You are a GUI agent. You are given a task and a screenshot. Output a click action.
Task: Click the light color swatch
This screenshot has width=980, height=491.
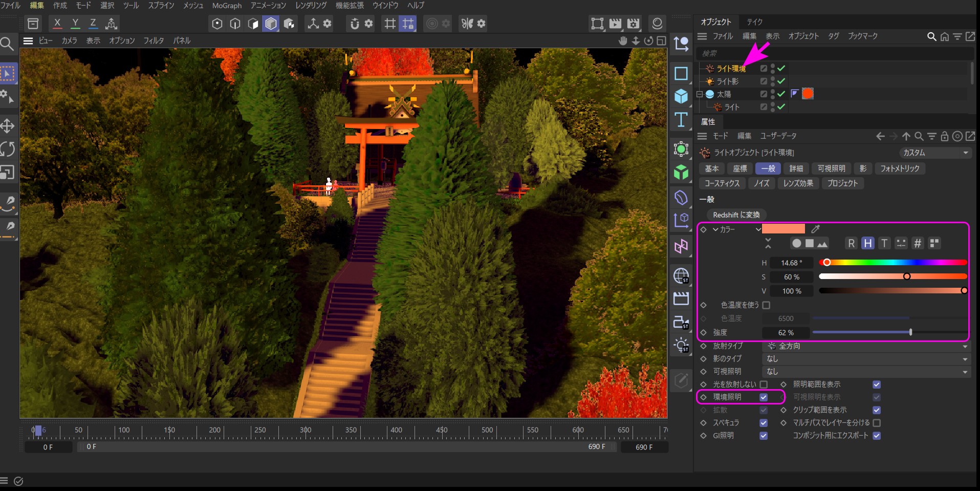tap(783, 229)
